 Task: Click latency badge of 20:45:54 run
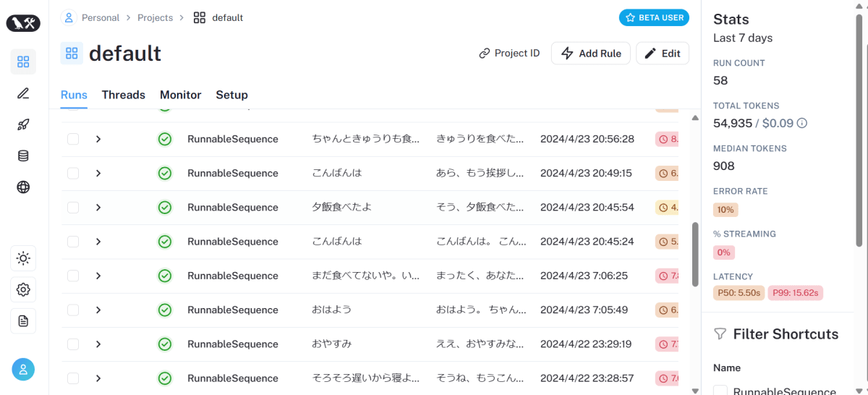667,207
